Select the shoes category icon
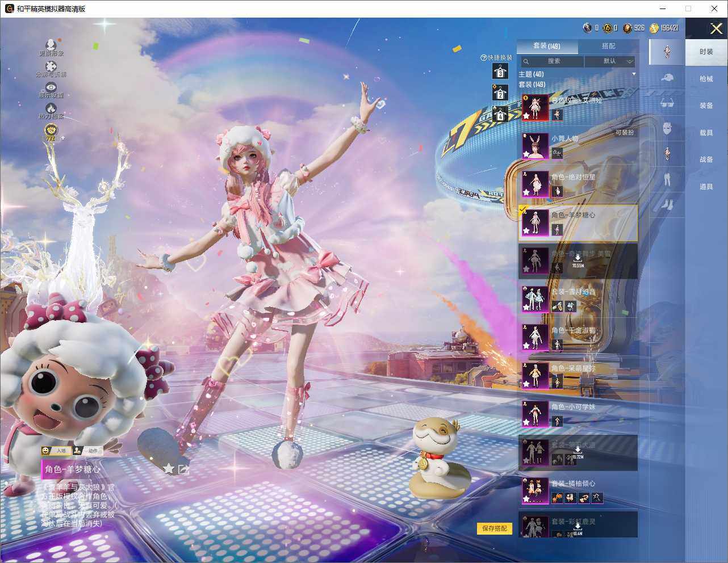The height and width of the screenshot is (563, 728). 667,204
